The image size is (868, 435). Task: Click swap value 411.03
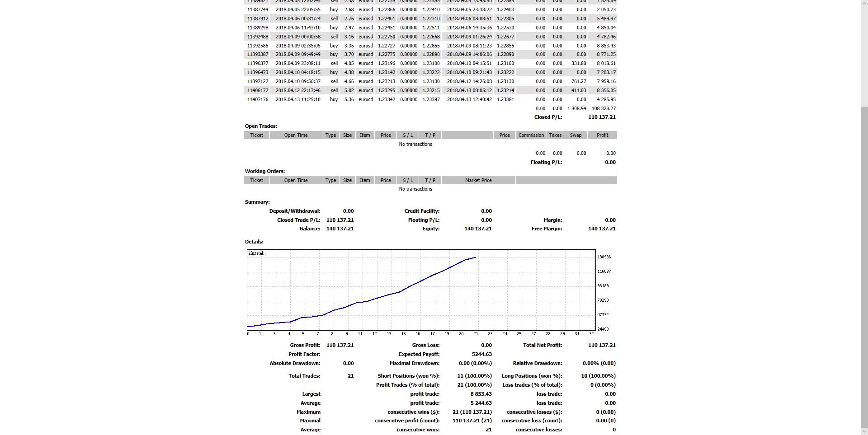pyautogui.click(x=579, y=90)
